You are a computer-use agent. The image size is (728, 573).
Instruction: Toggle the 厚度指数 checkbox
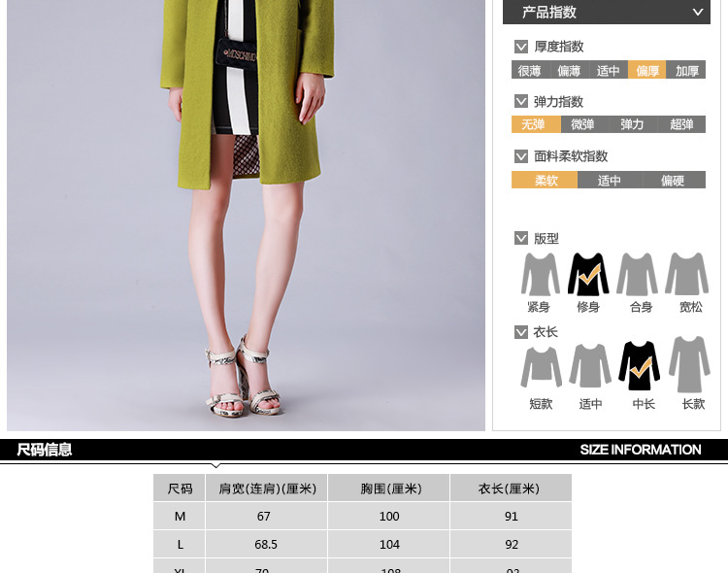pos(521,47)
